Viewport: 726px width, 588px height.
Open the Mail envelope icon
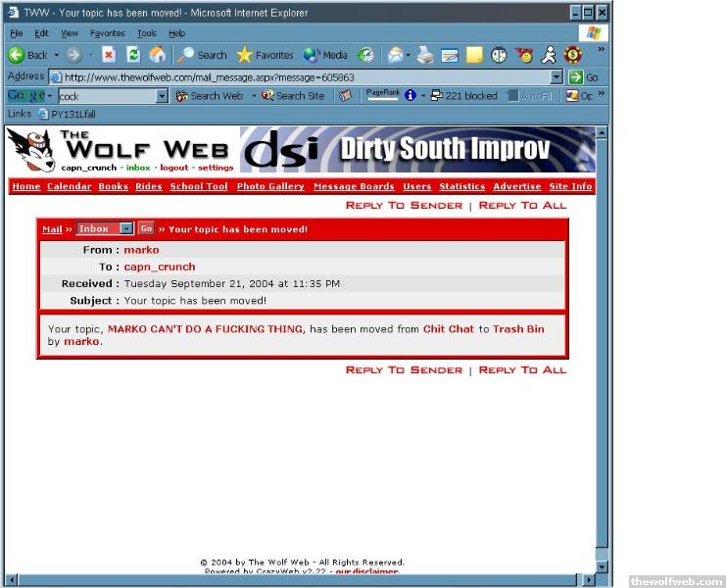click(396, 55)
